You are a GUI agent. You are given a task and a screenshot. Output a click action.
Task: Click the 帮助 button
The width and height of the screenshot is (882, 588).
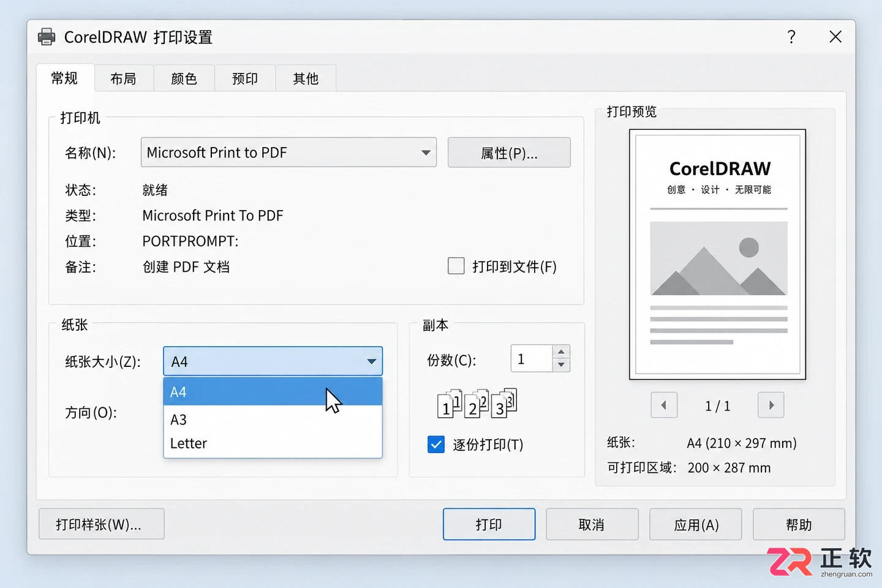(799, 524)
